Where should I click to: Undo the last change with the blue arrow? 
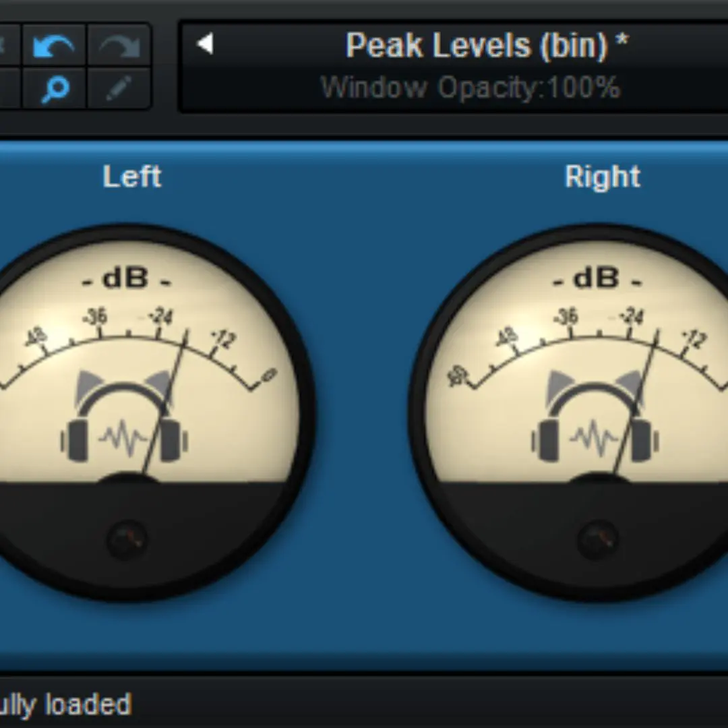coord(54,45)
